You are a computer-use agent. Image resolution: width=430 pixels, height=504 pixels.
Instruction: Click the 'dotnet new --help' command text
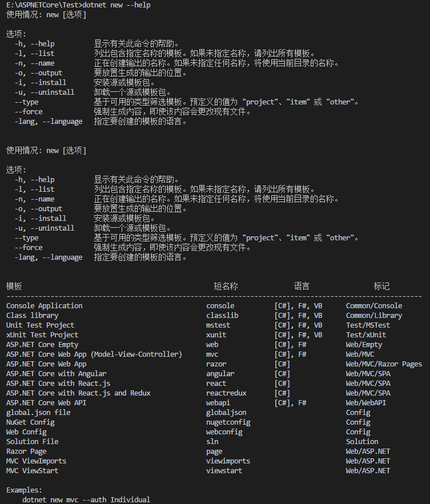coord(116,5)
